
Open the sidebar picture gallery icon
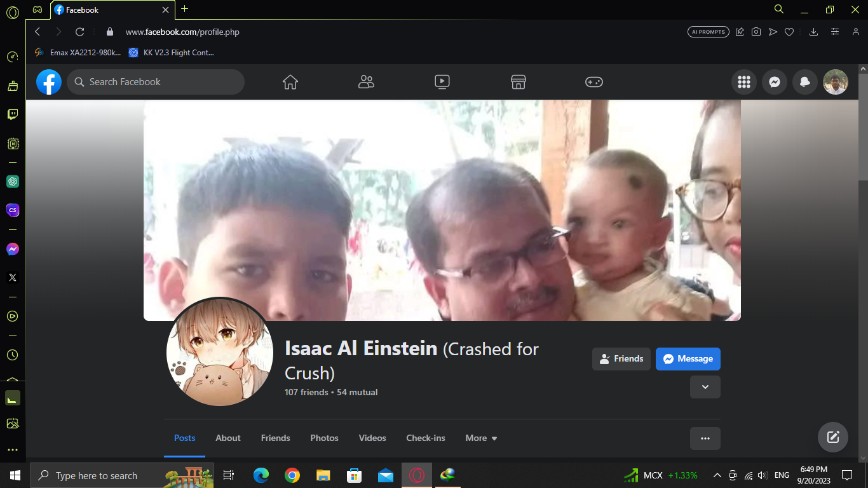click(13, 423)
